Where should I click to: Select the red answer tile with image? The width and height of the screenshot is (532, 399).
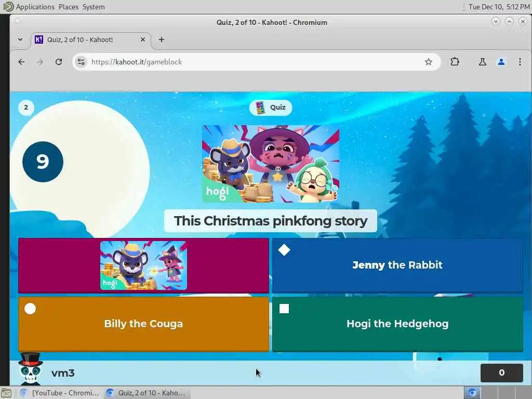pyautogui.click(x=143, y=265)
